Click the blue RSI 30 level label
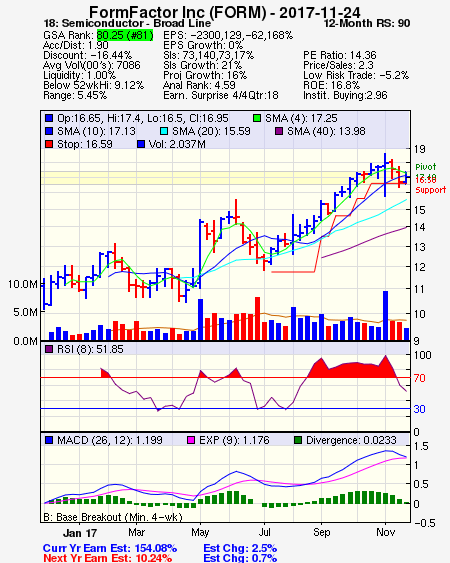Image resolution: width=450 pixels, height=563 pixels. pos(419,409)
